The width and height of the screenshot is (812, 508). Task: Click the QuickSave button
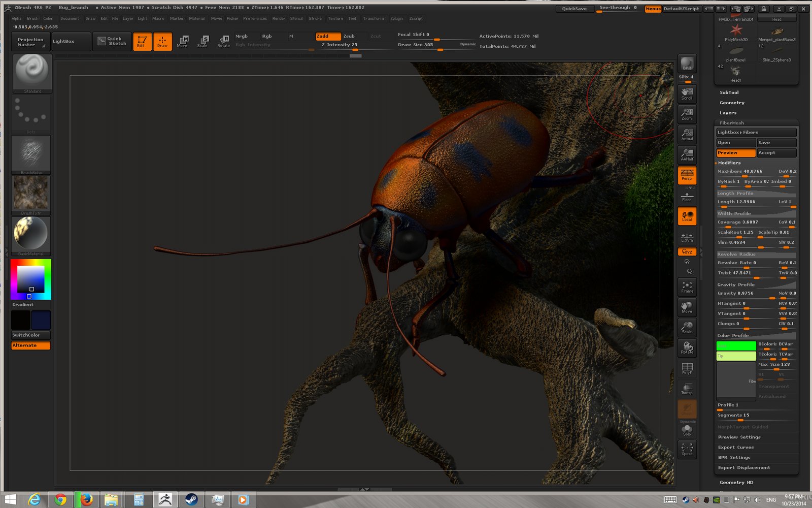click(574, 9)
